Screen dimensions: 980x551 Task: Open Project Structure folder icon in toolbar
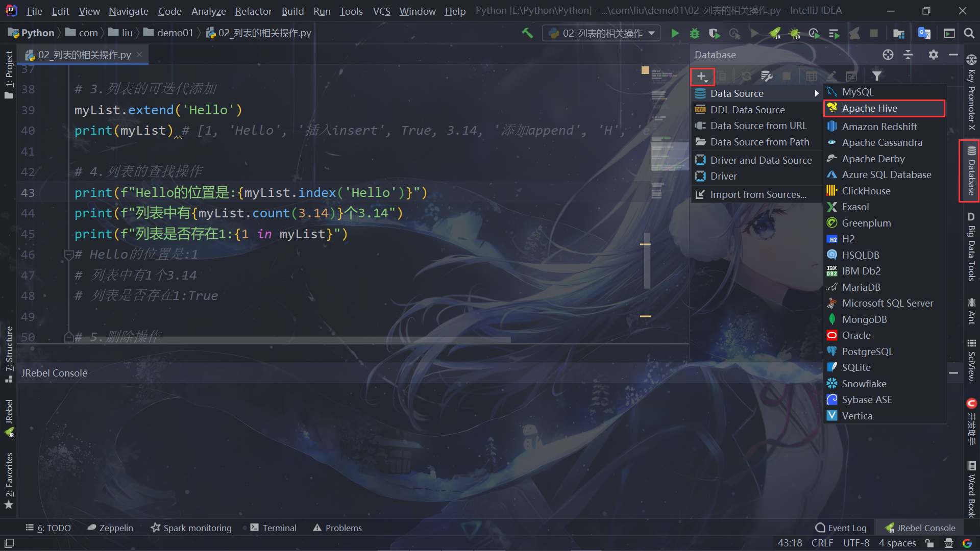(x=899, y=33)
